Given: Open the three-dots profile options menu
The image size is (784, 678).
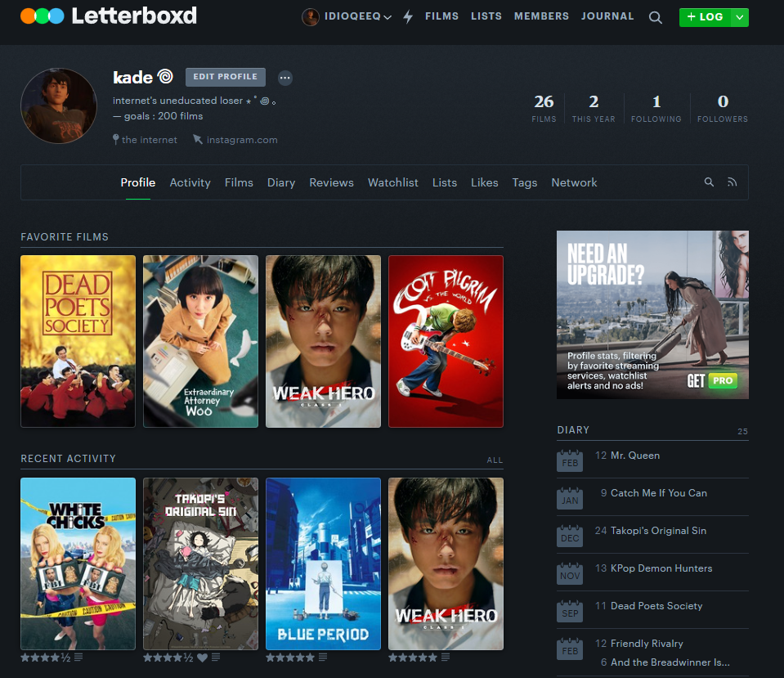Looking at the screenshot, I should 285,78.
